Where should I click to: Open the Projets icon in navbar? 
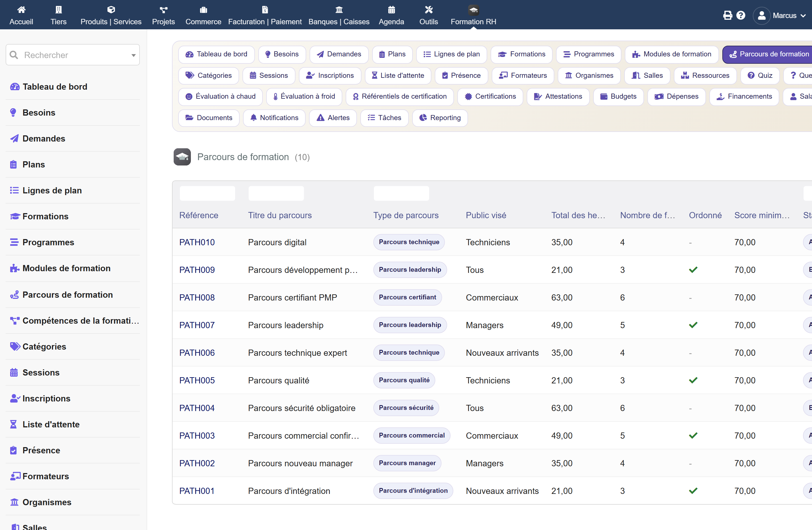pyautogui.click(x=164, y=10)
